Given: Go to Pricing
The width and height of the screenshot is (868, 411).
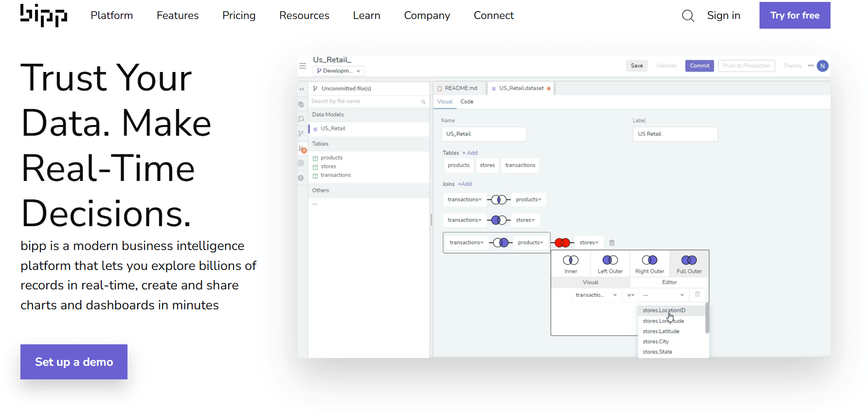Looking at the screenshot, I should [x=239, y=16].
